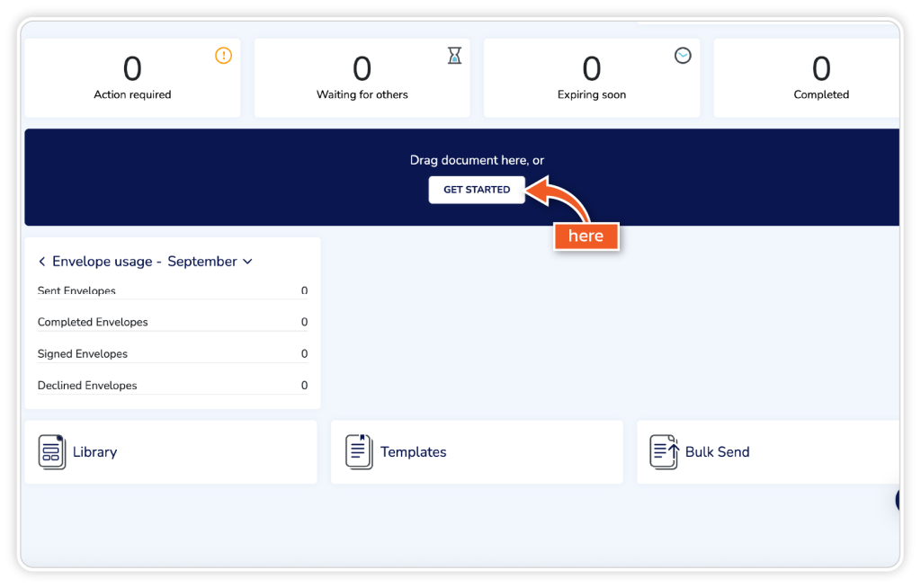Select the Sent Envelopes usage row
Screen dimensions: 921x588
tap(171, 291)
